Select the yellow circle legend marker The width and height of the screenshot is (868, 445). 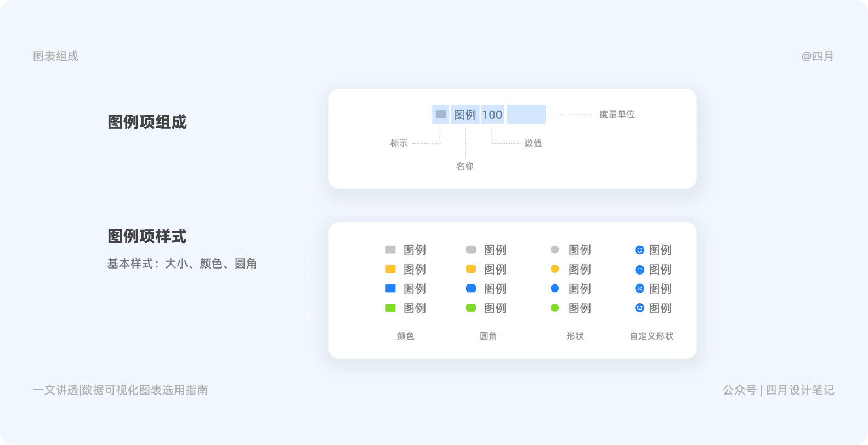tap(555, 269)
